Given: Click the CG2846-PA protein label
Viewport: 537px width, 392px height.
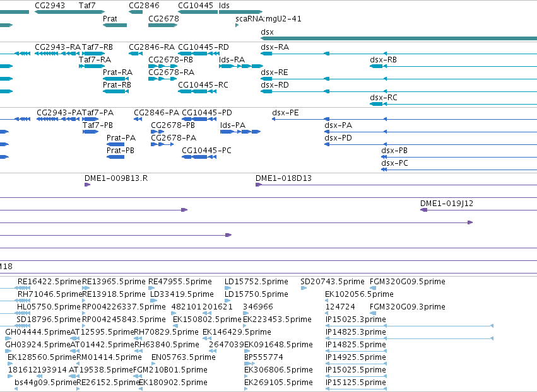Looking at the screenshot, I should 156,113.
